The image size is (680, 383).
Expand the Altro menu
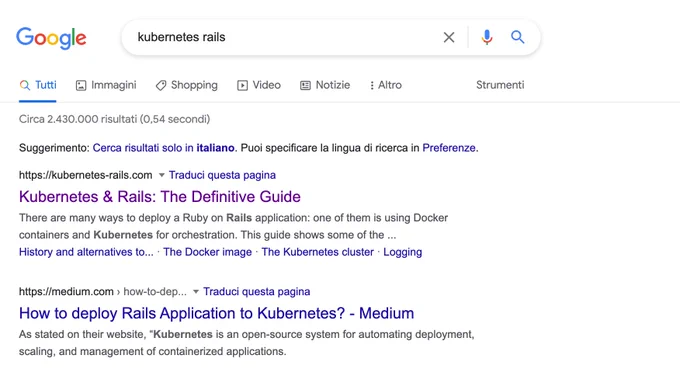click(386, 85)
